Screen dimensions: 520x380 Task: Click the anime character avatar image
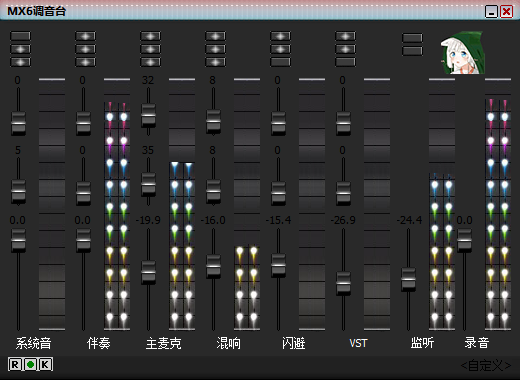click(x=462, y=53)
